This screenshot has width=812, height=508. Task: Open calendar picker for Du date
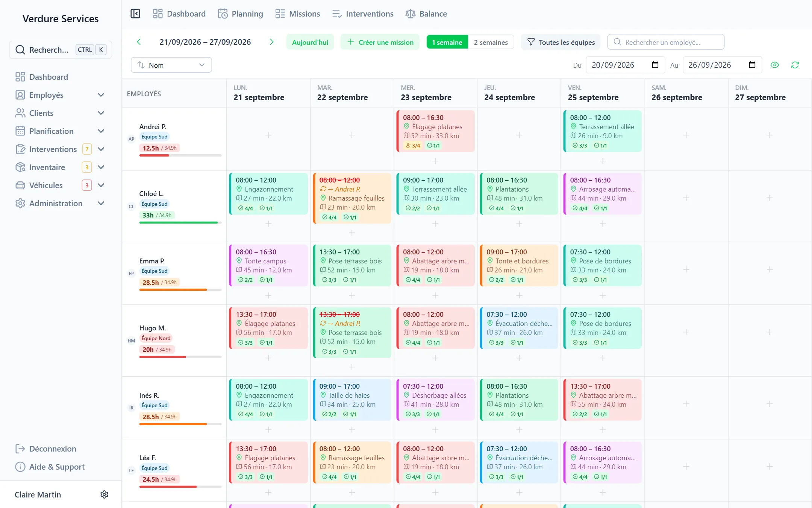[x=655, y=65]
